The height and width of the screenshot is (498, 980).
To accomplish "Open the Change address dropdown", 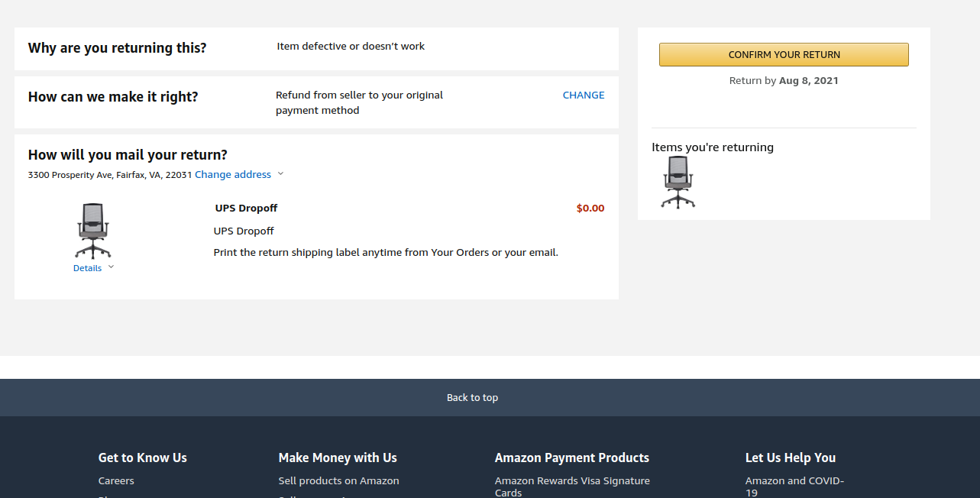I will [233, 175].
